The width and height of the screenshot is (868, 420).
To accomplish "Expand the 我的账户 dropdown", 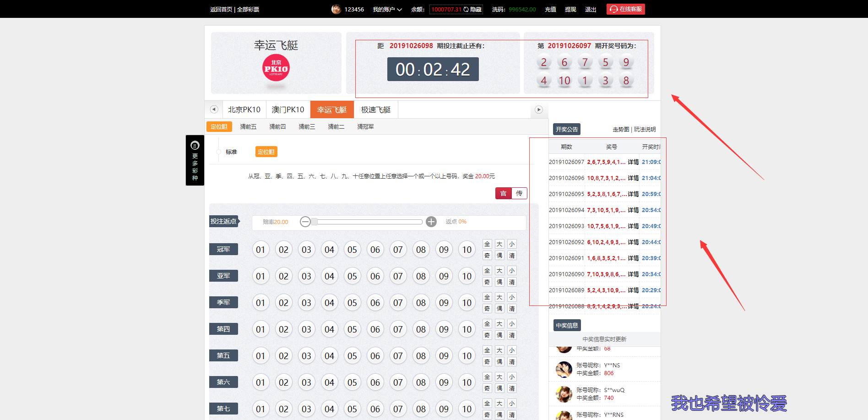I will point(387,9).
